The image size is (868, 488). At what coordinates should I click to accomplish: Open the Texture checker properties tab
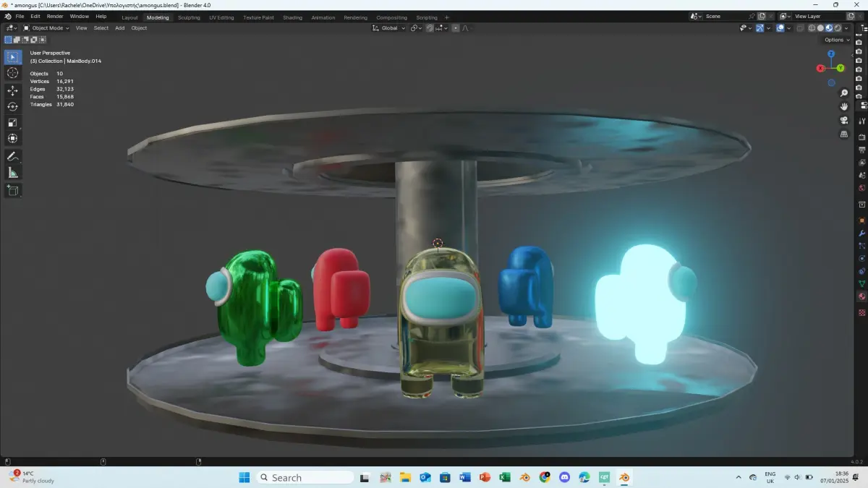click(862, 312)
